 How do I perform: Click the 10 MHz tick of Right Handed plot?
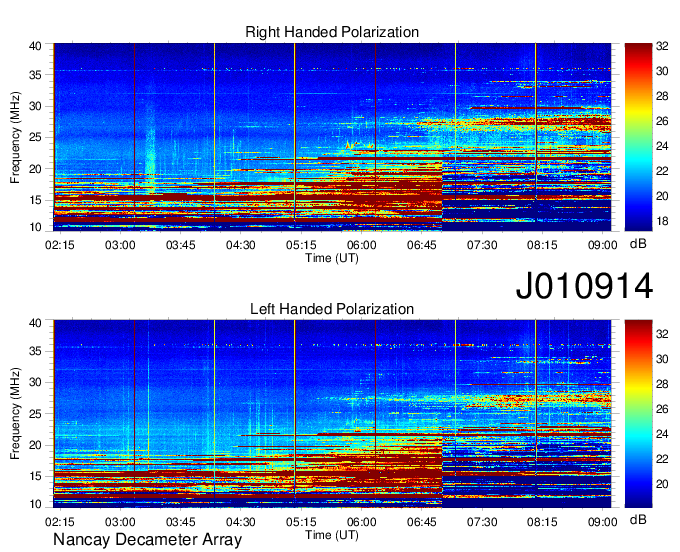click(35, 227)
